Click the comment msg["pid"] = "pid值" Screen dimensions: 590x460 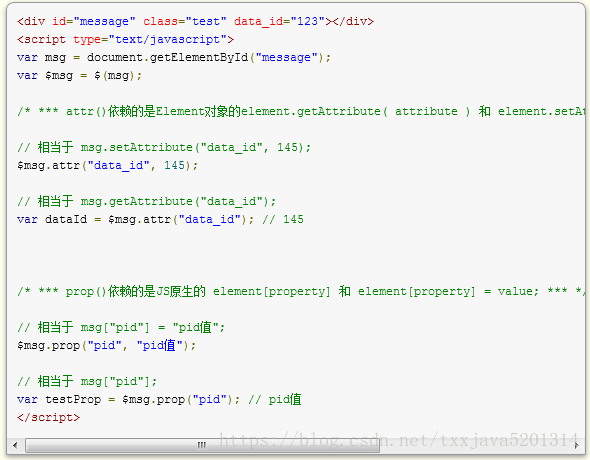(121, 328)
